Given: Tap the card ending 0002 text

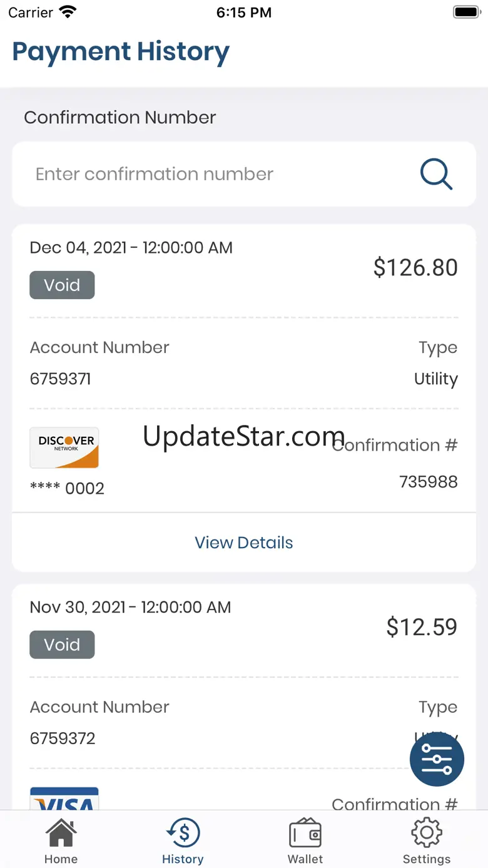Looking at the screenshot, I should (67, 489).
